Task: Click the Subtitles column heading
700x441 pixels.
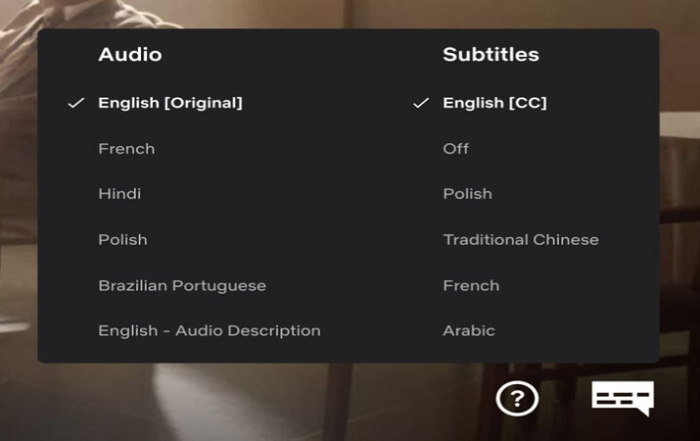Action: [491, 54]
